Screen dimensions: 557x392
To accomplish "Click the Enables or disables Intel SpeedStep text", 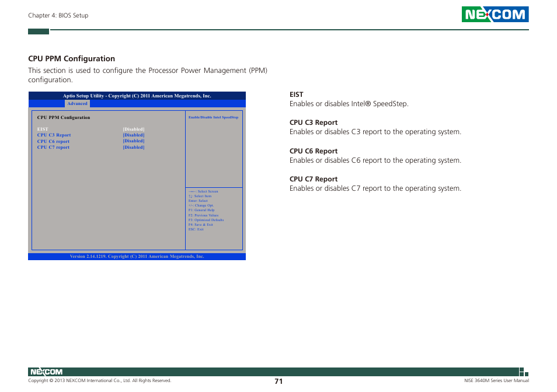I will click(349, 104).
